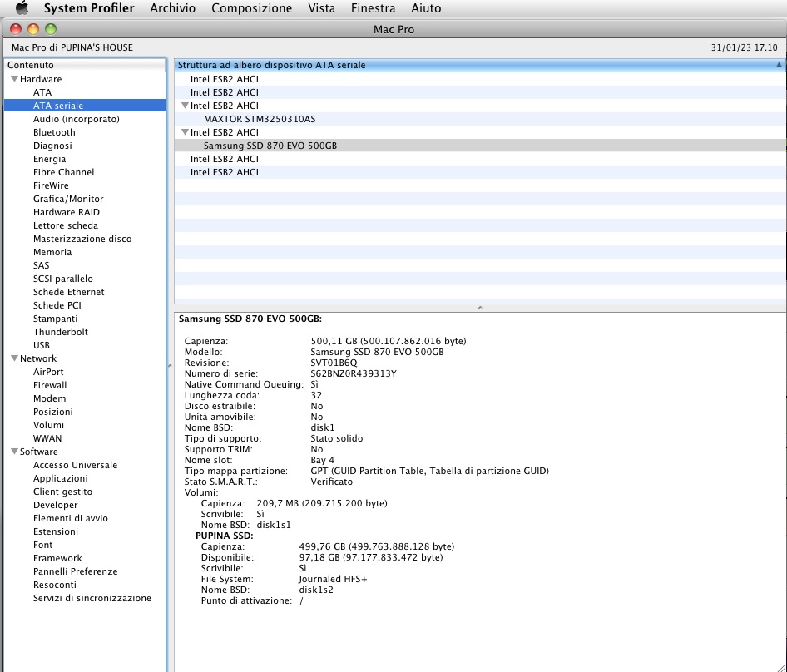Click the revision value SVT01B6Q
Image resolution: width=787 pixels, height=672 pixels.
click(334, 363)
